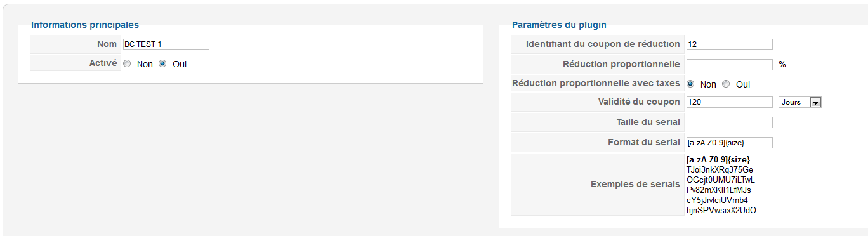This screenshot has width=868, height=236.
Task: Open the Jours validity unit dropdown
Action: (x=799, y=102)
